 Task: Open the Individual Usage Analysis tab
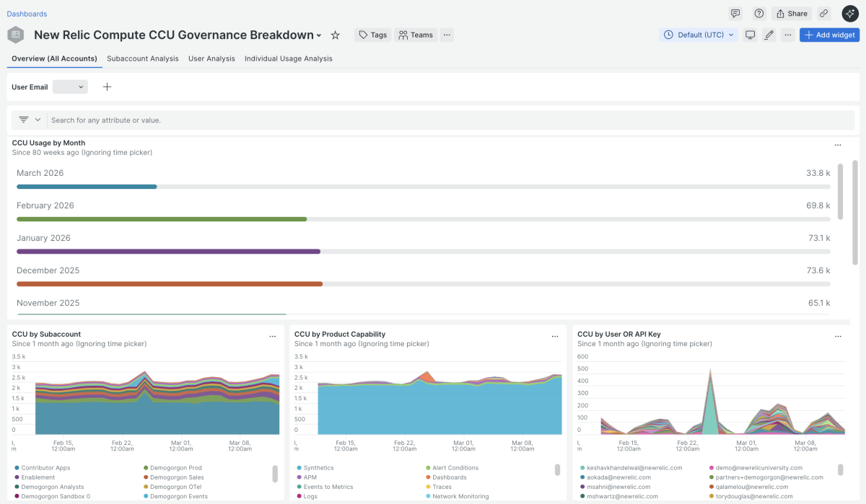[288, 58]
